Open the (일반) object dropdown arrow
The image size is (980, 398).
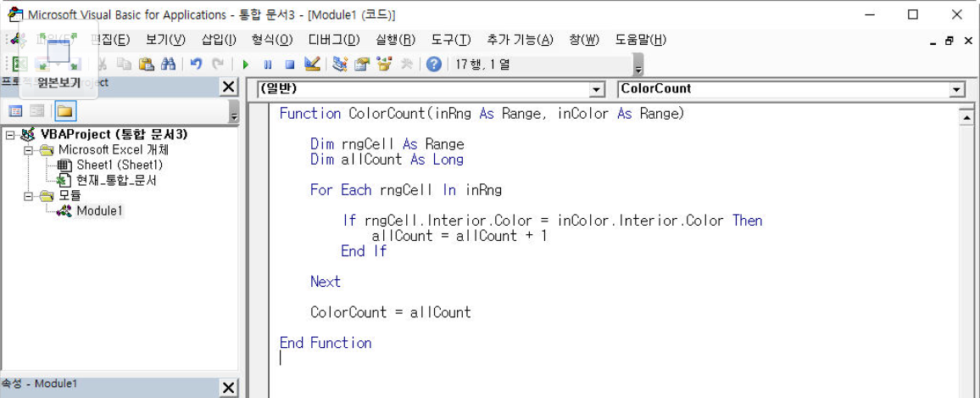click(599, 90)
